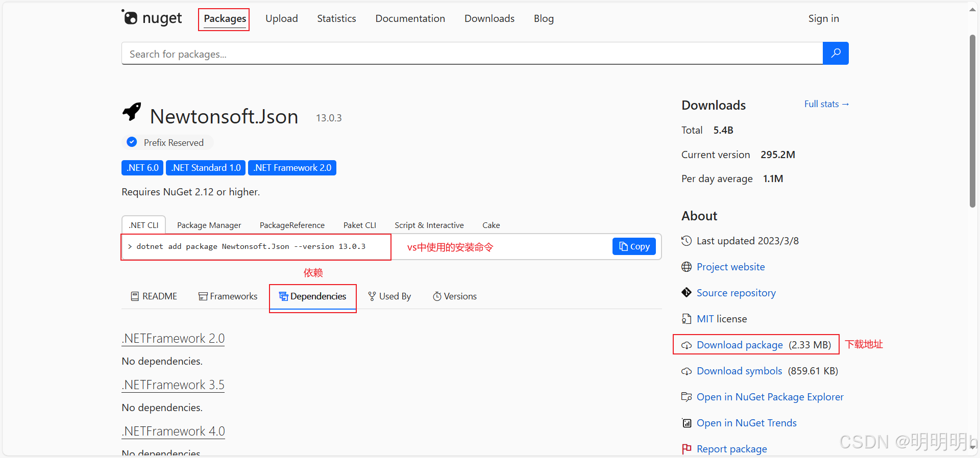This screenshot has width=980, height=458.
Task: View the Versions tab
Action: (455, 296)
